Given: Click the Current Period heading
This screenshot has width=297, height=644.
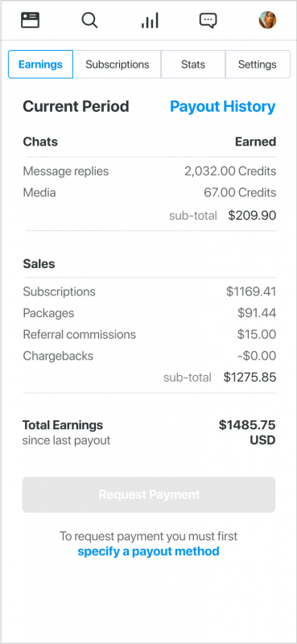Looking at the screenshot, I should [76, 106].
